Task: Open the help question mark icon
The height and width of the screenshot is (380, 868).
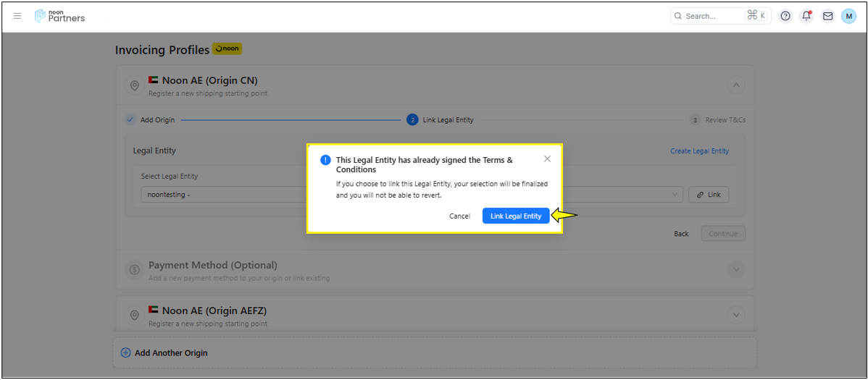Action: [x=785, y=16]
